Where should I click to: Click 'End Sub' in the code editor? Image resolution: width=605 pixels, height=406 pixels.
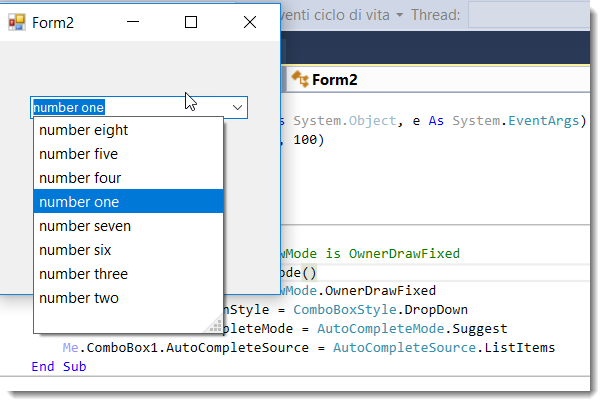point(58,367)
